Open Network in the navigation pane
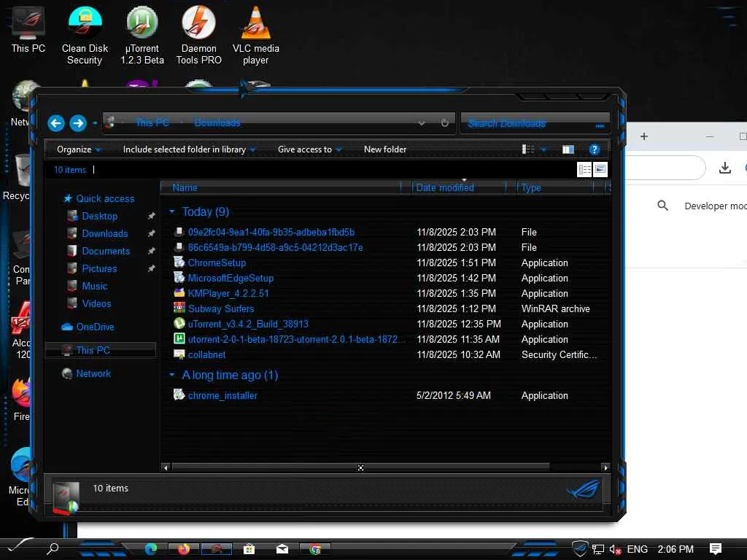The image size is (747, 560). pos(93,374)
